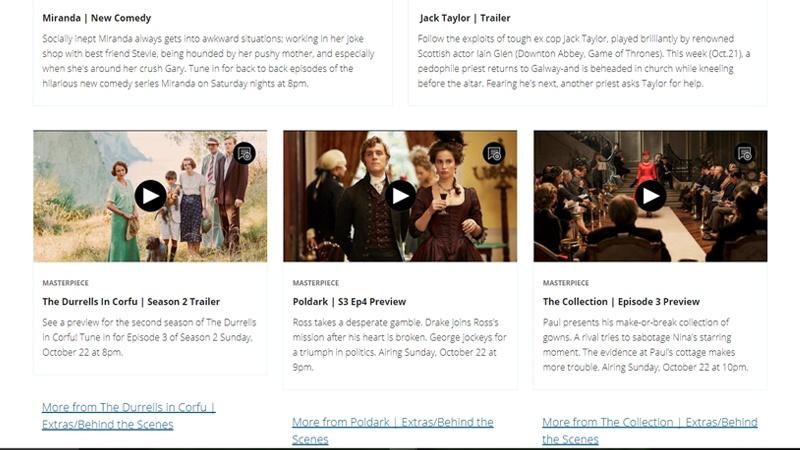The image size is (800, 450).
Task: Click The Collection runway thumbnail image
Action: (651, 196)
